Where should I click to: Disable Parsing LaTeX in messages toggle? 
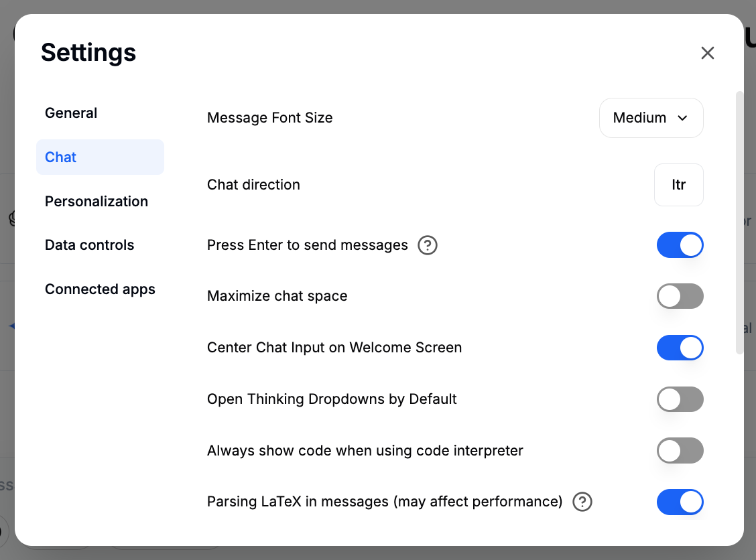pos(680,502)
